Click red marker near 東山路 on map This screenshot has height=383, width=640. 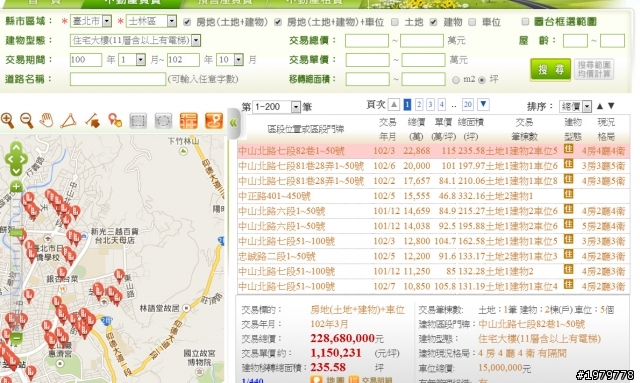point(119,276)
